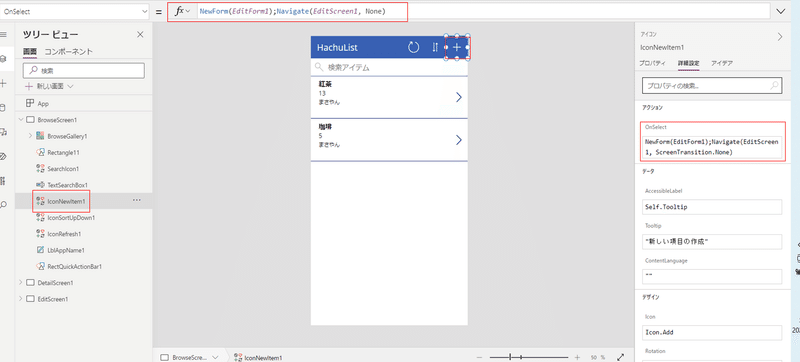Click inside the formula bar text
Viewport: 800px width, 362px height.
(x=292, y=11)
